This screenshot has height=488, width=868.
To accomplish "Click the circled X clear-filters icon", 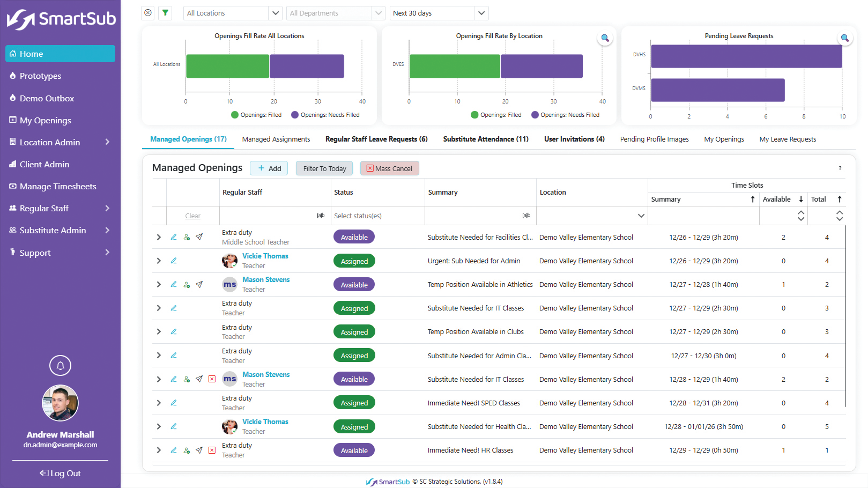I will (148, 13).
